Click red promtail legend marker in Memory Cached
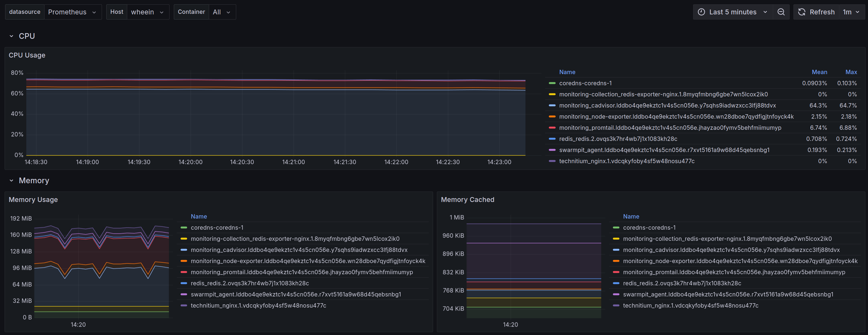 click(616, 272)
